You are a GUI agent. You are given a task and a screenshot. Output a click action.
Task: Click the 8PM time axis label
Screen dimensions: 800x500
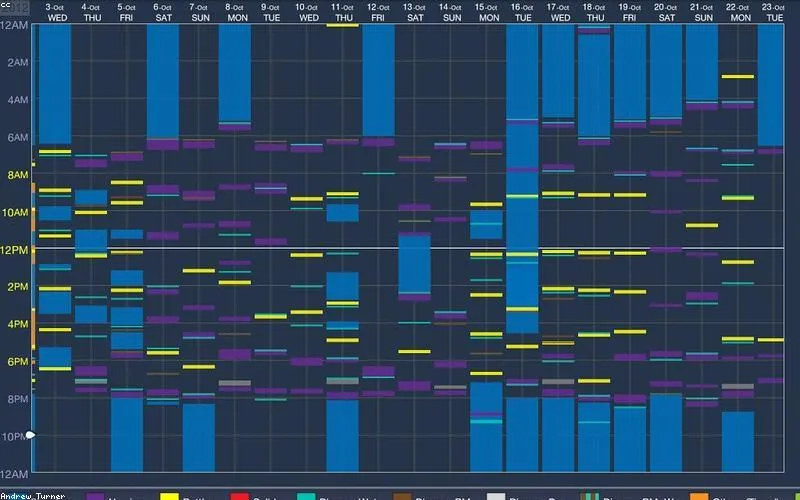click(18, 399)
